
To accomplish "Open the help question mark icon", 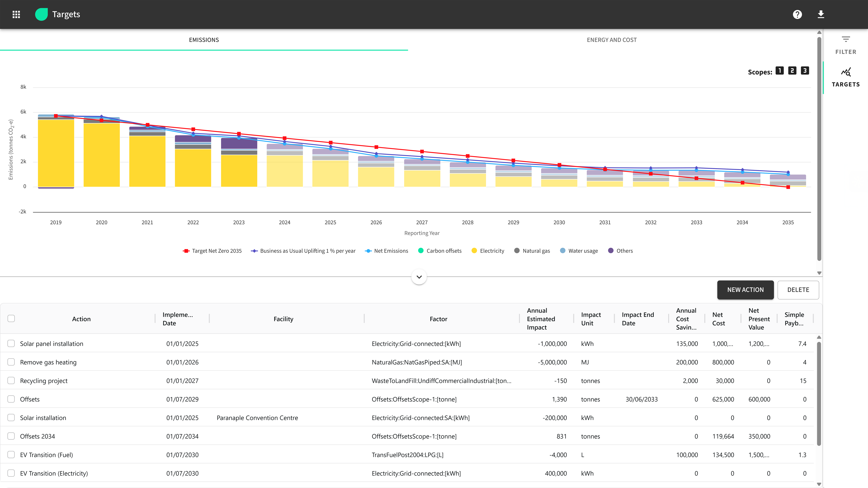I will tap(797, 14).
